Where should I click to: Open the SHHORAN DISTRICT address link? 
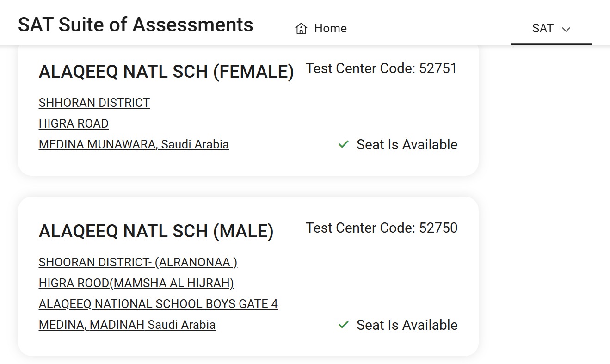pos(94,103)
